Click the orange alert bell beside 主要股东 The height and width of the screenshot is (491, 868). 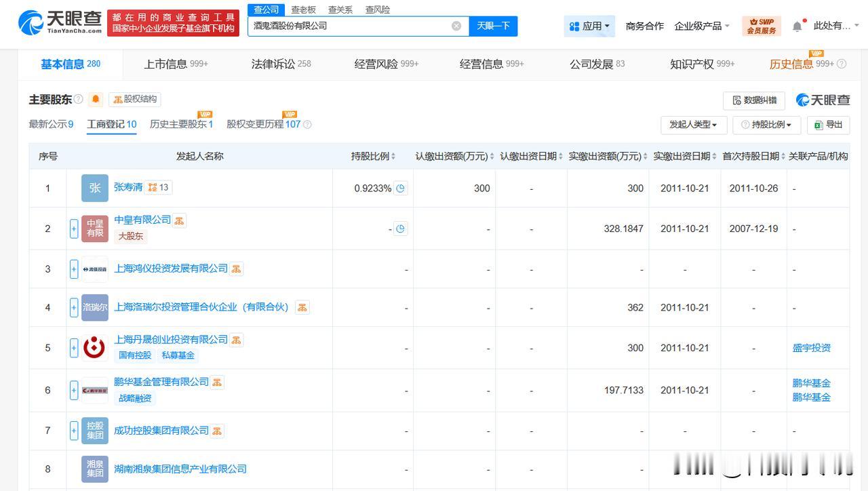tap(96, 99)
